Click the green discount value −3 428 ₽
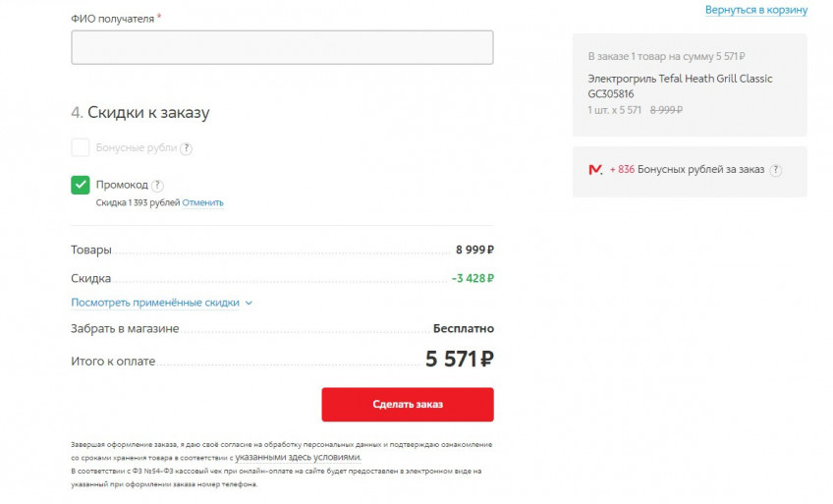 click(x=472, y=278)
